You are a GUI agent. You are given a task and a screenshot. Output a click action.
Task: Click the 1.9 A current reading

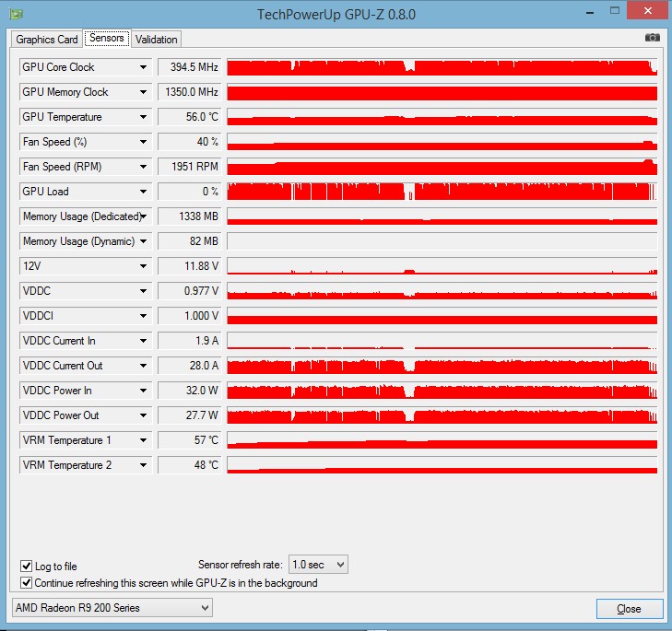(x=189, y=341)
